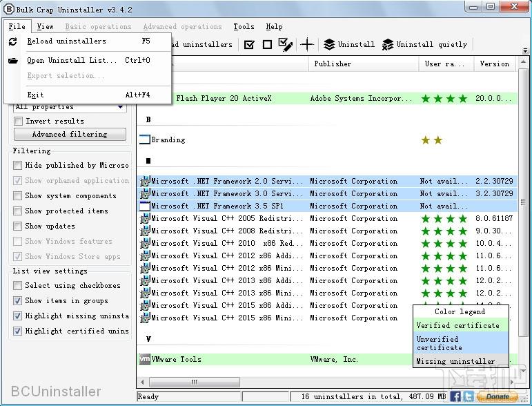
Task: Tick the Show updates checkbox
Action: (x=17, y=226)
